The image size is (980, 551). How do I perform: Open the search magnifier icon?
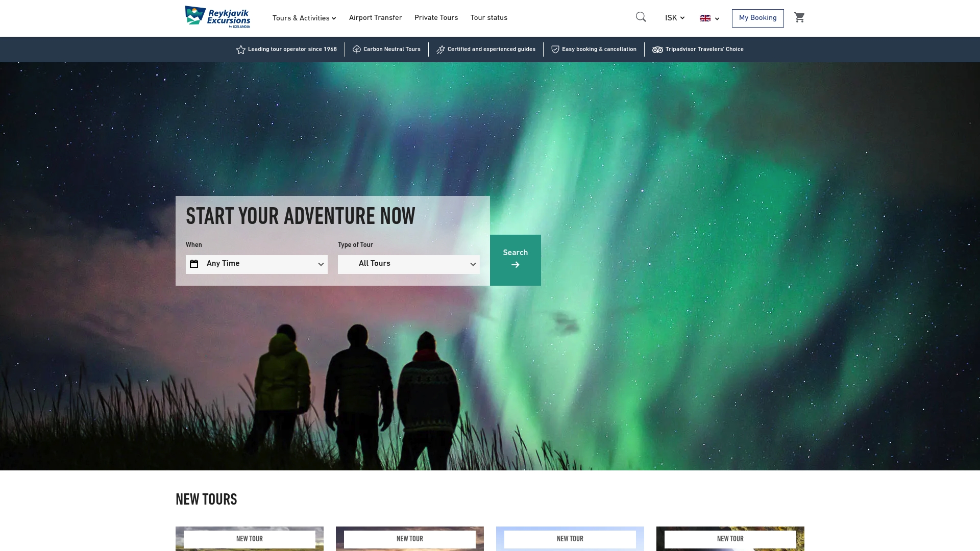coord(641,17)
